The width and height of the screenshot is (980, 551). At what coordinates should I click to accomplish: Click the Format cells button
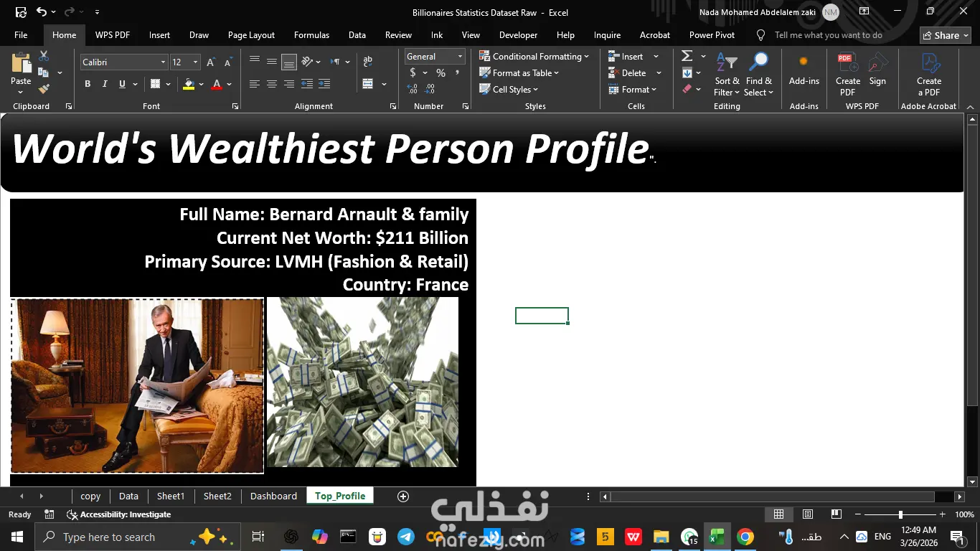coord(632,89)
